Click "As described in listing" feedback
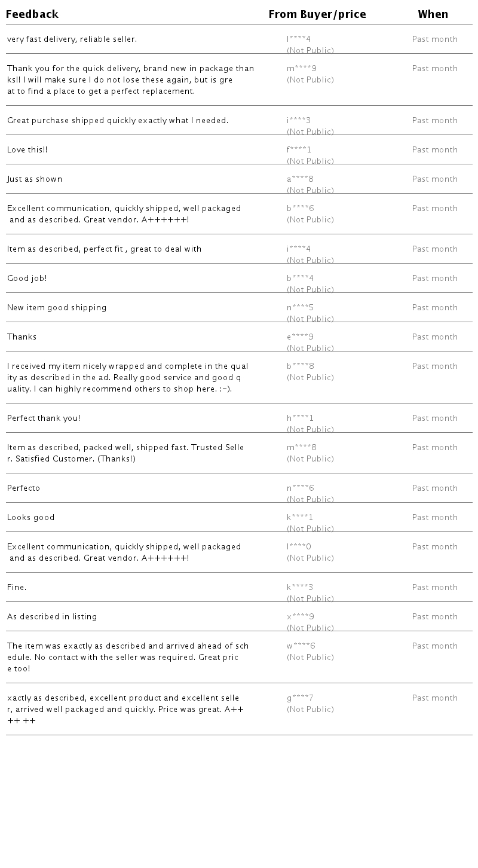This screenshot has width=478, height=868. tap(52, 617)
